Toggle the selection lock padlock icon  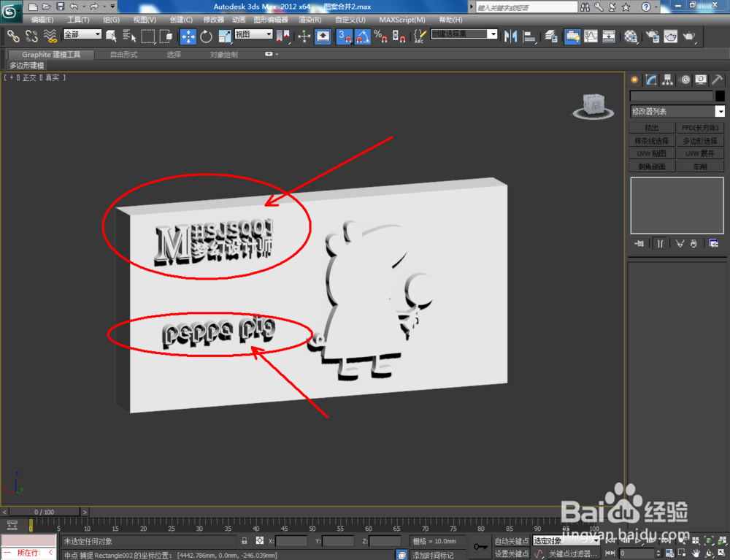click(x=245, y=541)
